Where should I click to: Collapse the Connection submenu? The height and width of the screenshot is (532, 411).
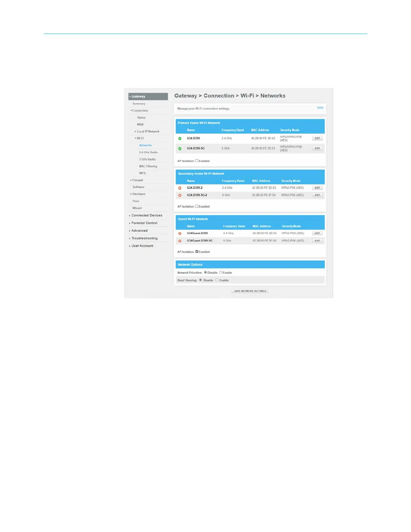[139, 110]
